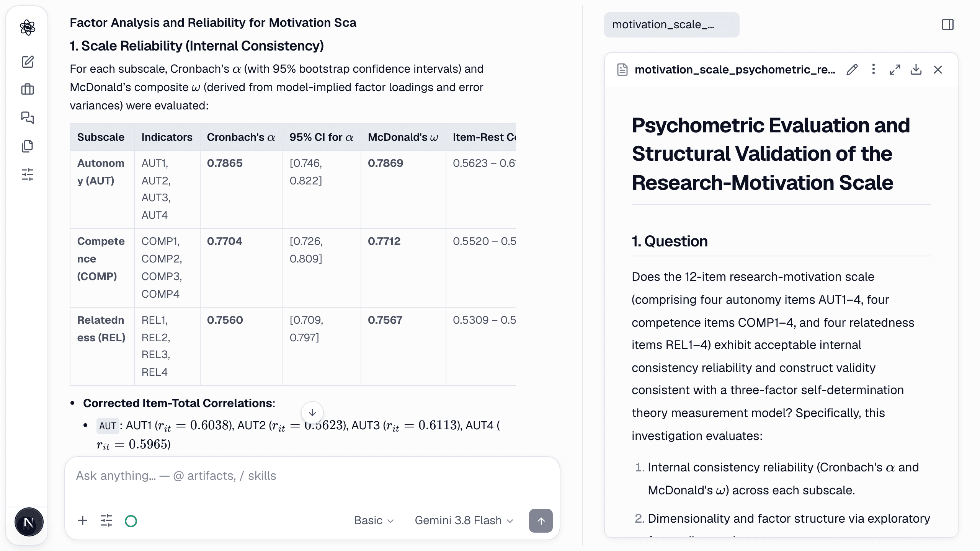Open the briefcase projects icon

(28, 90)
